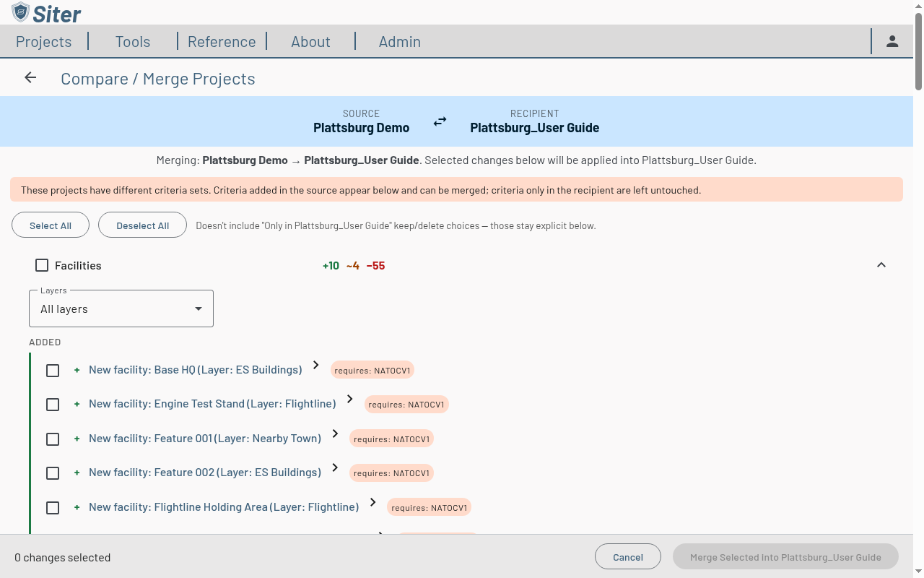Expand details for Base HQ facility
924x578 pixels.
(315, 365)
